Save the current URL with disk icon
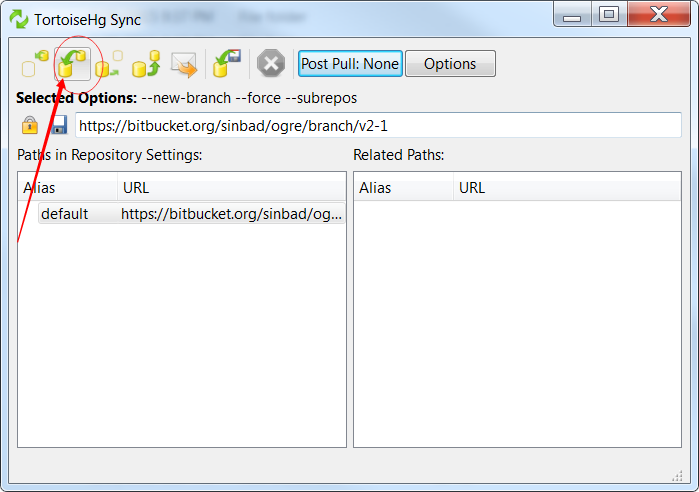This screenshot has height=492, width=699. click(x=59, y=125)
